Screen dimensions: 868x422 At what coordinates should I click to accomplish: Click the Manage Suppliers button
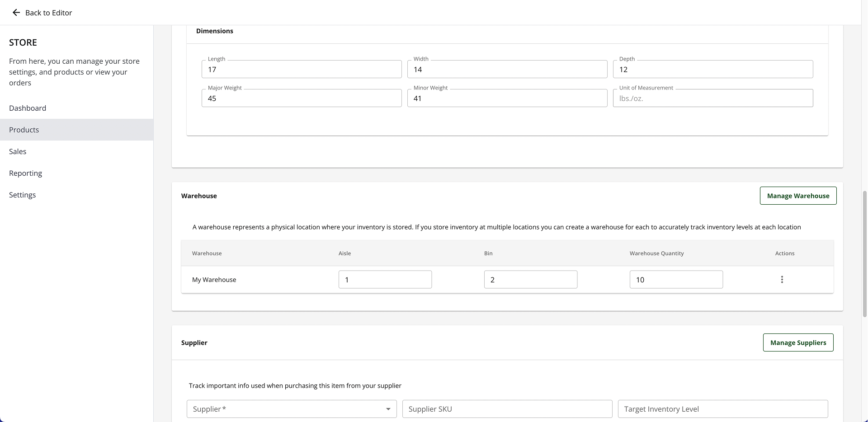pos(798,342)
